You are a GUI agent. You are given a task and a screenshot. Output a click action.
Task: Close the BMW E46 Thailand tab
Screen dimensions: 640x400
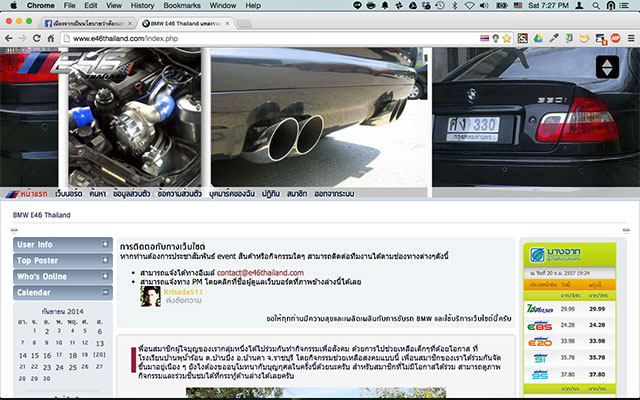[227, 23]
